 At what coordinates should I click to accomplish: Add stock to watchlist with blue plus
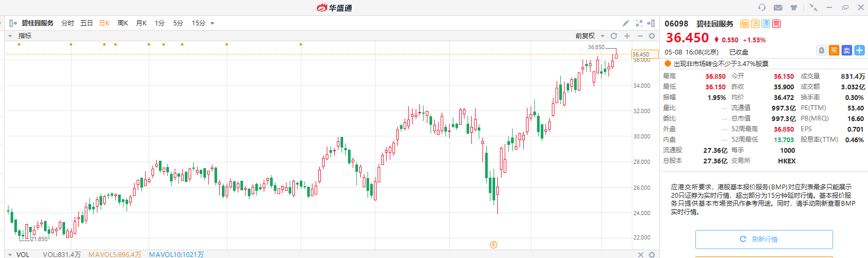pyautogui.click(x=860, y=50)
